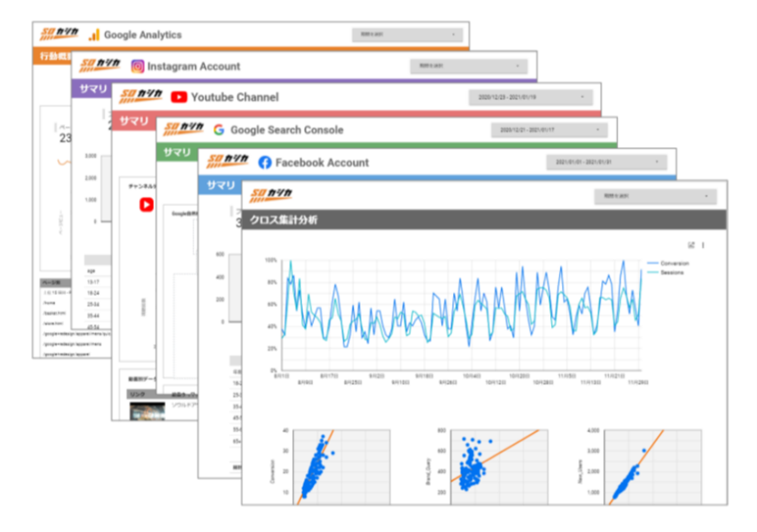Click the red YouTube icon in channel card
This screenshot has height=532, width=757.
coord(146,205)
